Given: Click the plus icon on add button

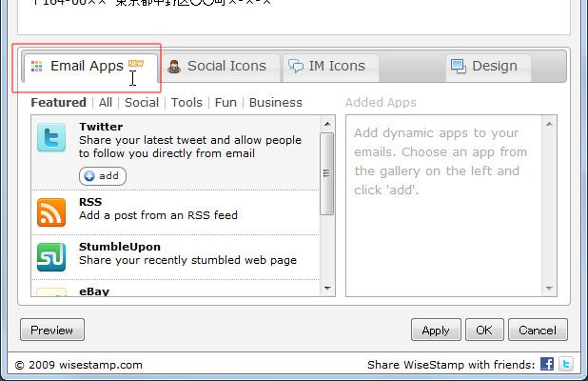Looking at the screenshot, I should point(89,176).
